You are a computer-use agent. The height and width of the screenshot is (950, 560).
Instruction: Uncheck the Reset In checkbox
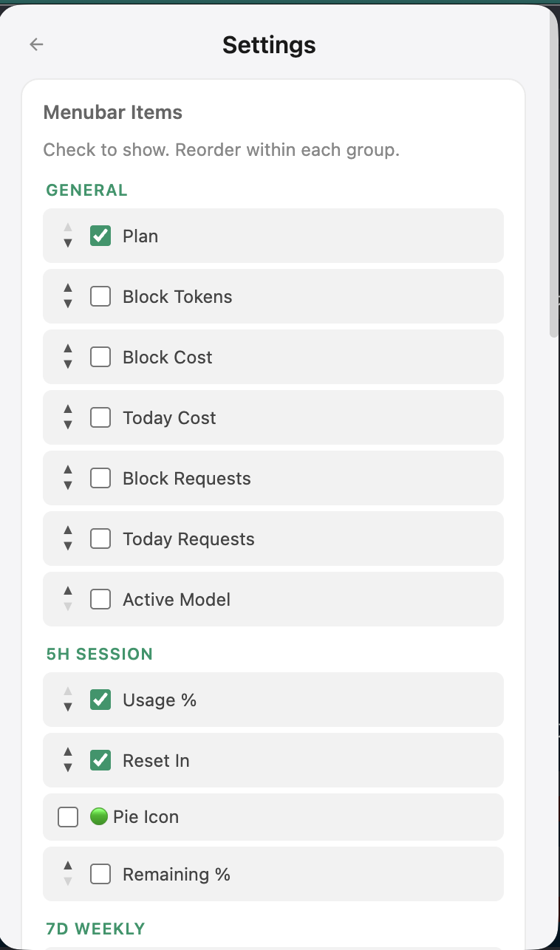coord(100,761)
